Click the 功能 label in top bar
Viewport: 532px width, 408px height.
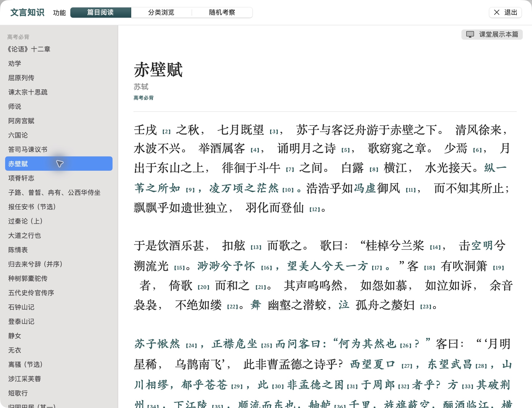pyautogui.click(x=59, y=13)
